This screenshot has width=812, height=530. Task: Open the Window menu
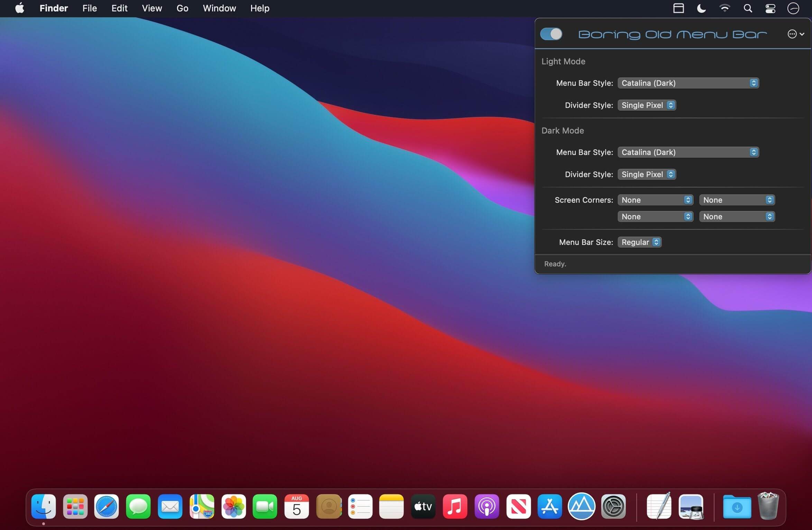tap(219, 8)
